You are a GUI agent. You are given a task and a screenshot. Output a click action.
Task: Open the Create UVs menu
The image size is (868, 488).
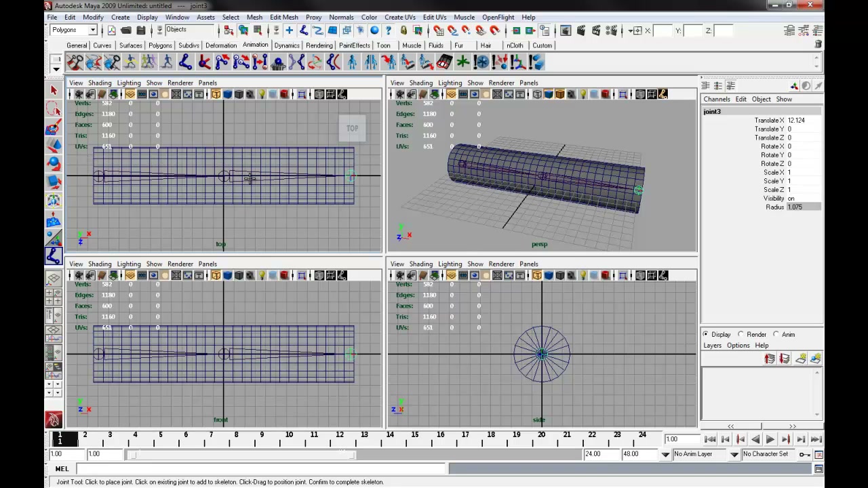pyautogui.click(x=399, y=17)
